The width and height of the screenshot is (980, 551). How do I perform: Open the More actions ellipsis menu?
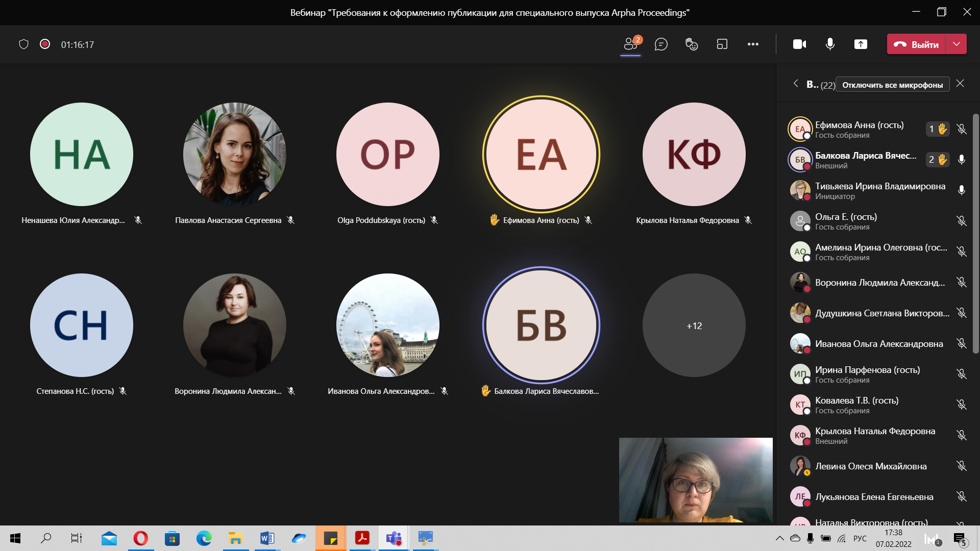753,44
